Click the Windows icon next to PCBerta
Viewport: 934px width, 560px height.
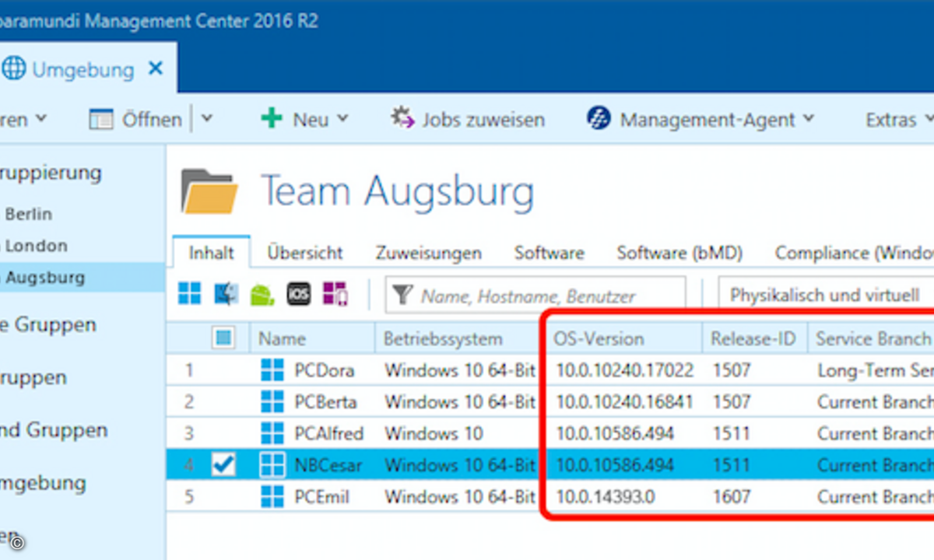(x=272, y=402)
